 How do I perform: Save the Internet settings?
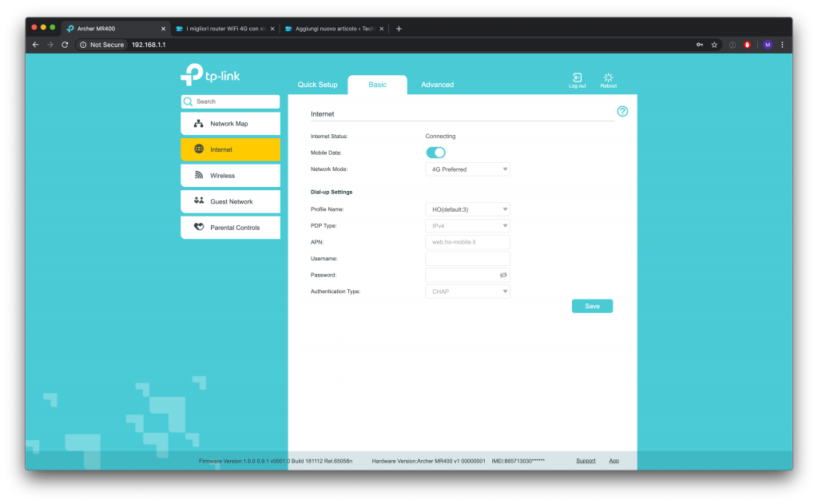tap(592, 306)
